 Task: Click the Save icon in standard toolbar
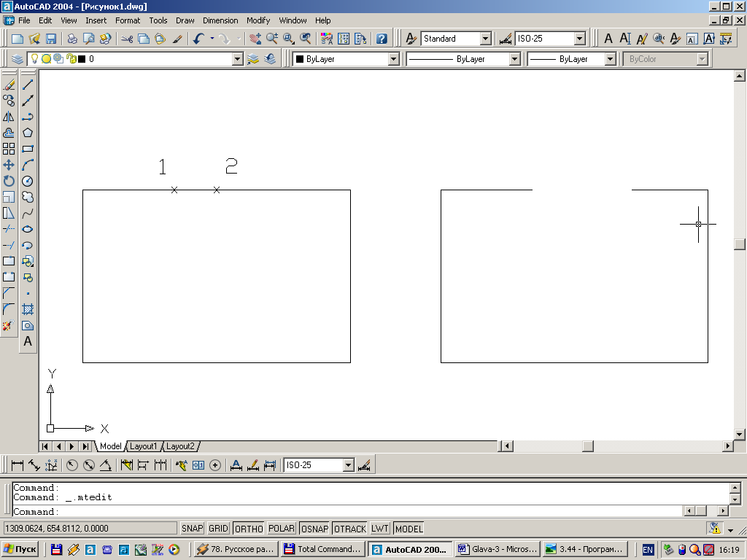[51, 39]
